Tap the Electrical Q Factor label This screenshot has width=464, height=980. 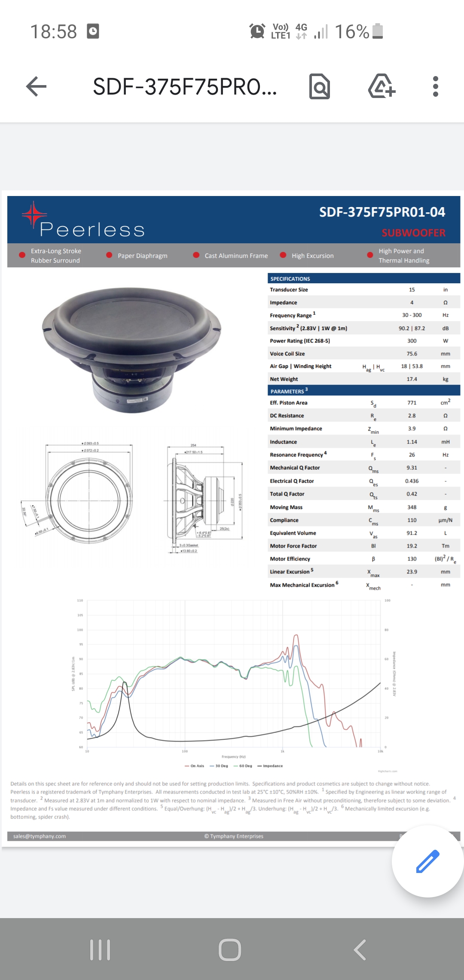click(292, 481)
